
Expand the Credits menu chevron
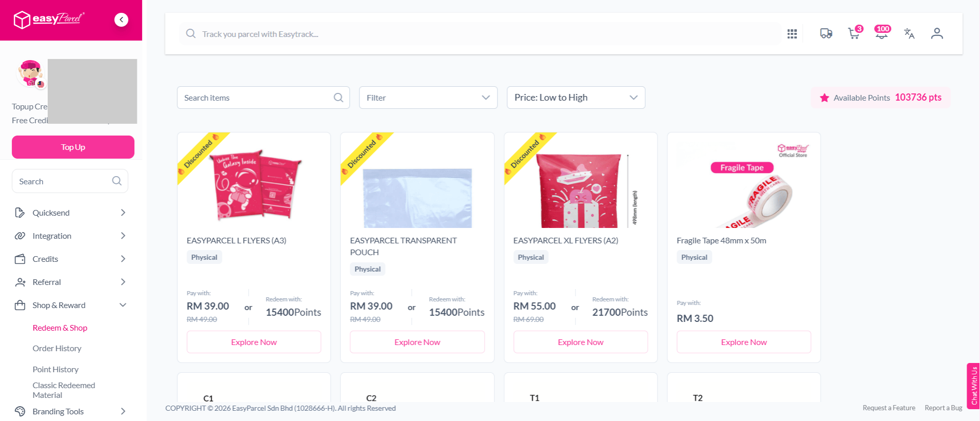pyautogui.click(x=123, y=259)
